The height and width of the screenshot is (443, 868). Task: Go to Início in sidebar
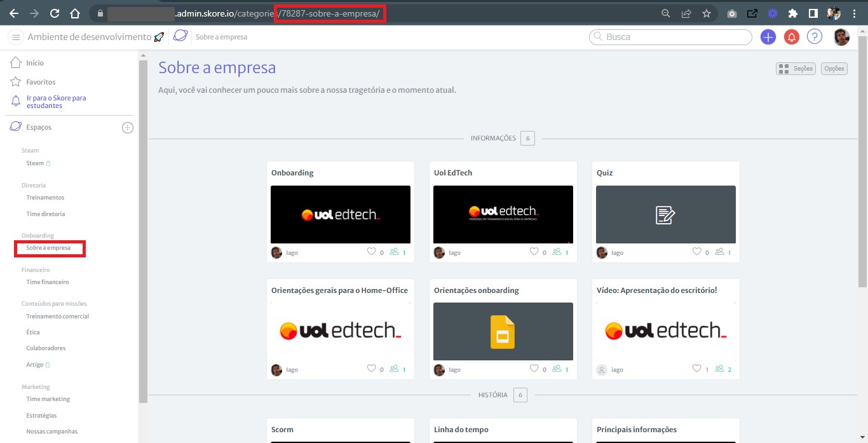point(35,63)
